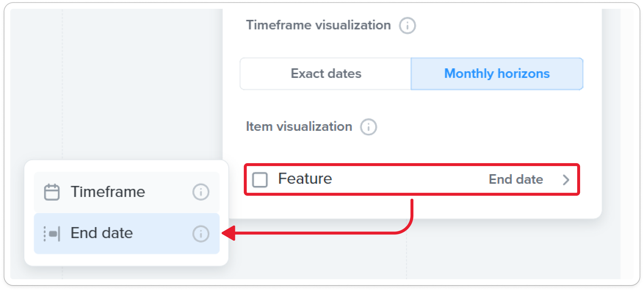Image resolution: width=644 pixels, height=291 pixels.
Task: Choose End date text from the popup list
Action: pos(102,233)
